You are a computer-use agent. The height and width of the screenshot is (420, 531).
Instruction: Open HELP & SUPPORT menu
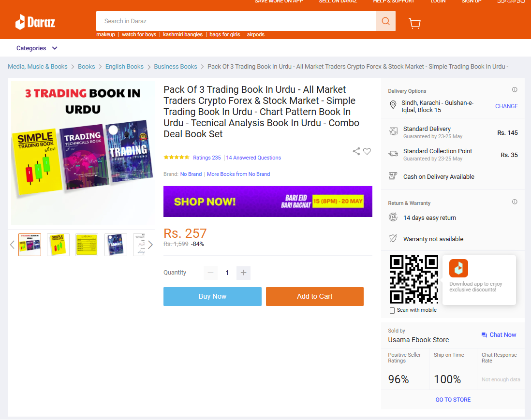click(394, 1)
